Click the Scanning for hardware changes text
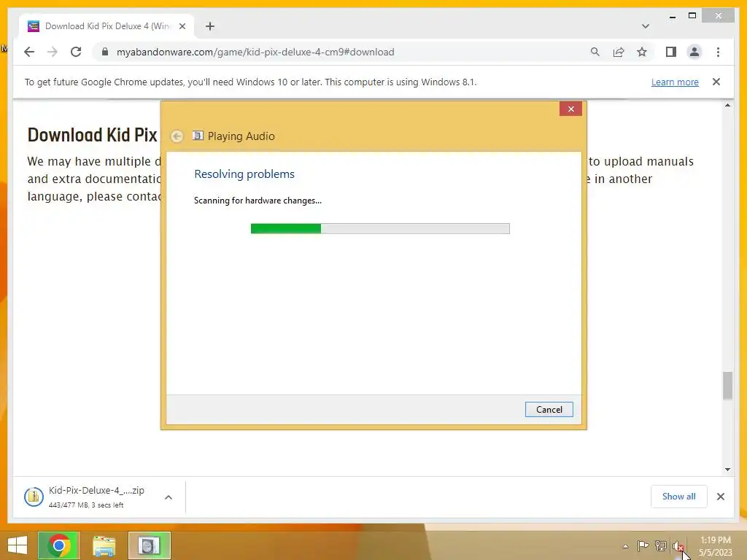 [258, 201]
